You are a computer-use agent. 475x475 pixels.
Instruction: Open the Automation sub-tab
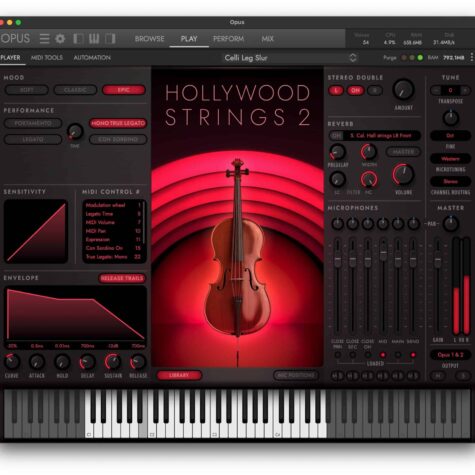click(x=92, y=58)
